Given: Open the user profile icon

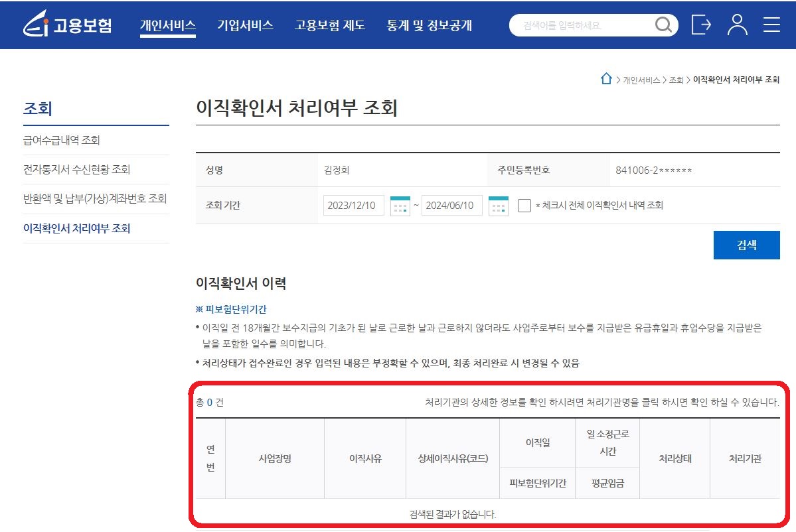Looking at the screenshot, I should tap(737, 25).
